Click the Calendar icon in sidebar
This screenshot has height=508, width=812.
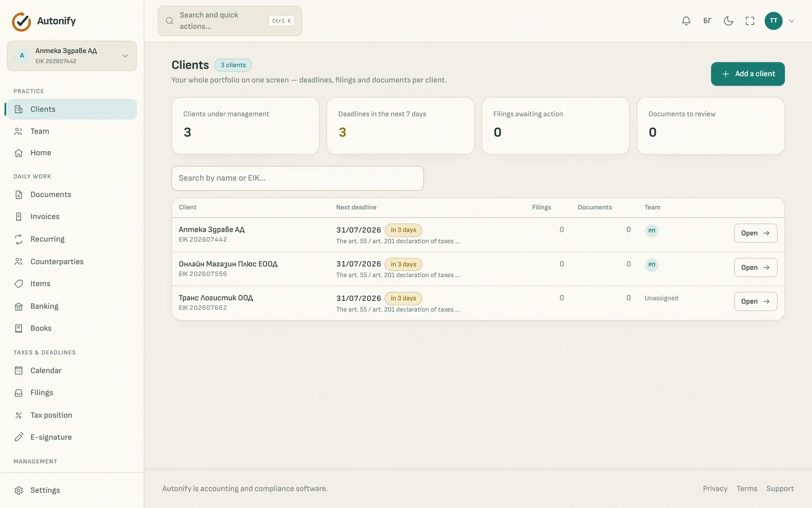coord(19,370)
